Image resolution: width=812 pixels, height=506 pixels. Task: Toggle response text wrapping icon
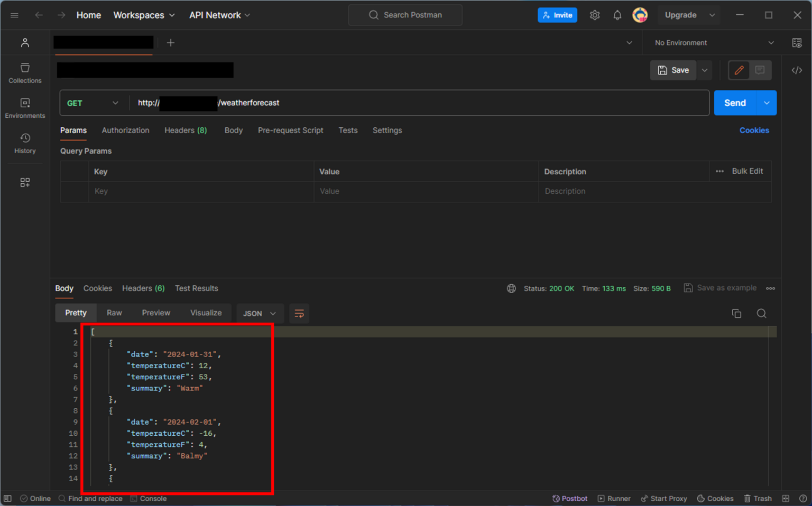(x=299, y=313)
